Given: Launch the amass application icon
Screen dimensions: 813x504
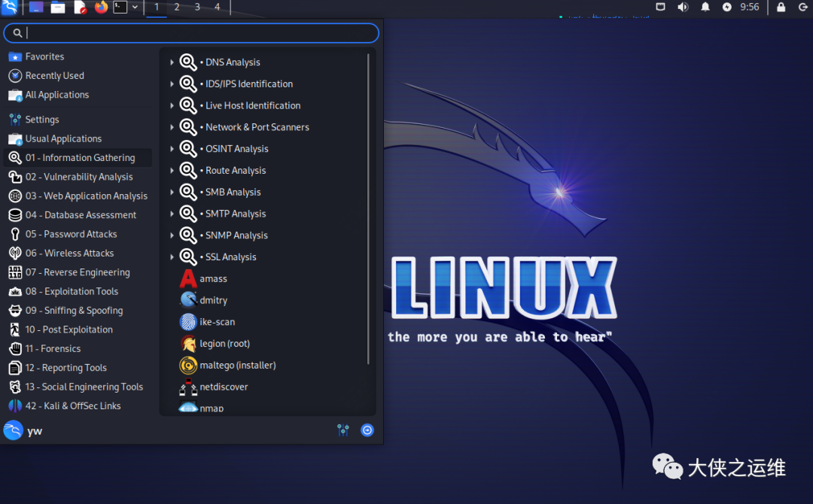Looking at the screenshot, I should 188,279.
